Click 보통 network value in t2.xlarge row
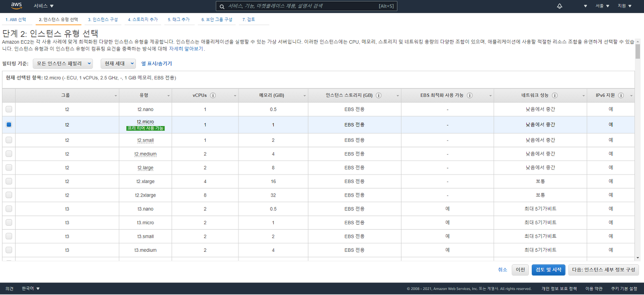644x295 pixels. coord(540,181)
